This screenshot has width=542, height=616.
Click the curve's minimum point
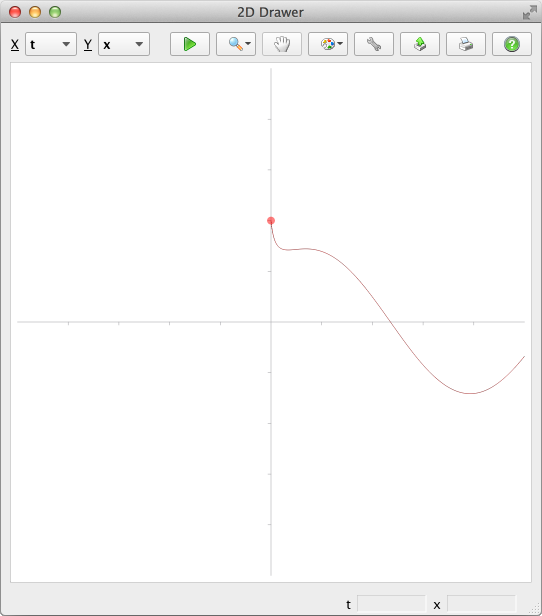(x=470, y=393)
